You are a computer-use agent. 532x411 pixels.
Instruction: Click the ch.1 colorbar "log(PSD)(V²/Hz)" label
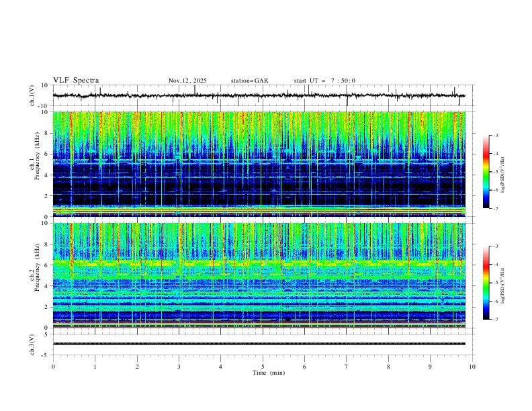pos(503,175)
